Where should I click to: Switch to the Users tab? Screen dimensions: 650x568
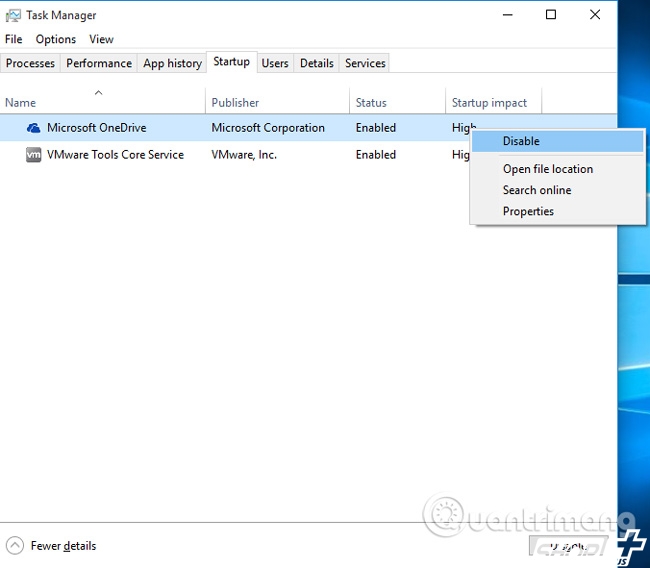275,63
